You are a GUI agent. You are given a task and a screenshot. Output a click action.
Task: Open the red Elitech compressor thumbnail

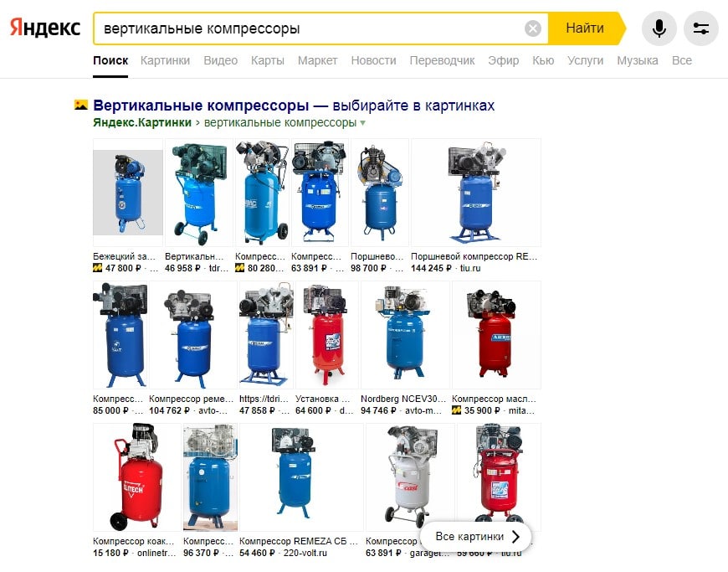(137, 477)
